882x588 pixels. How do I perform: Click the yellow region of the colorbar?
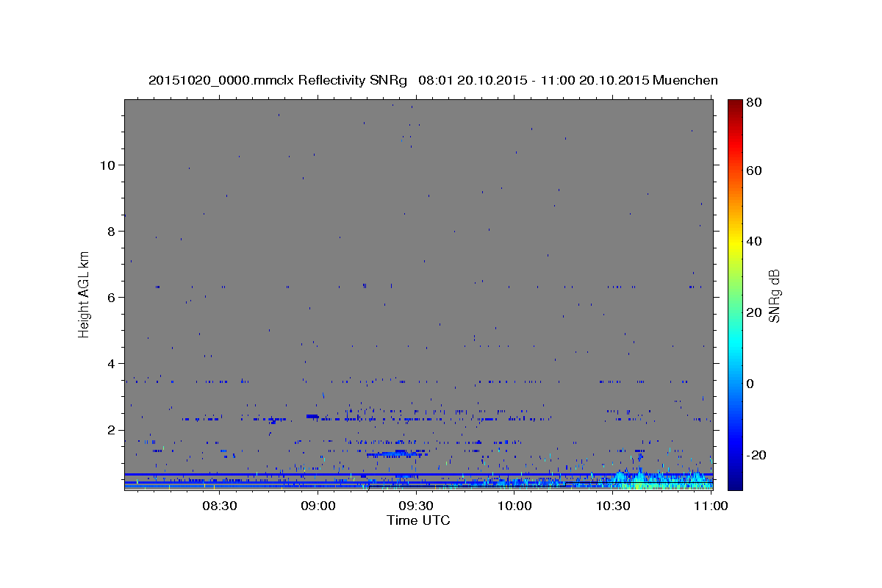click(734, 243)
